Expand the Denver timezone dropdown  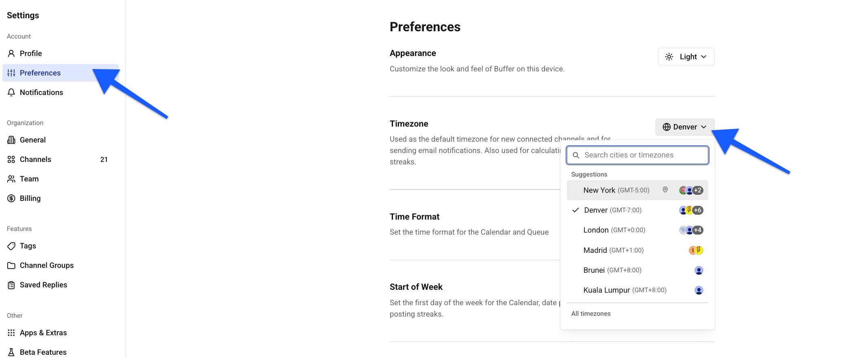point(684,127)
